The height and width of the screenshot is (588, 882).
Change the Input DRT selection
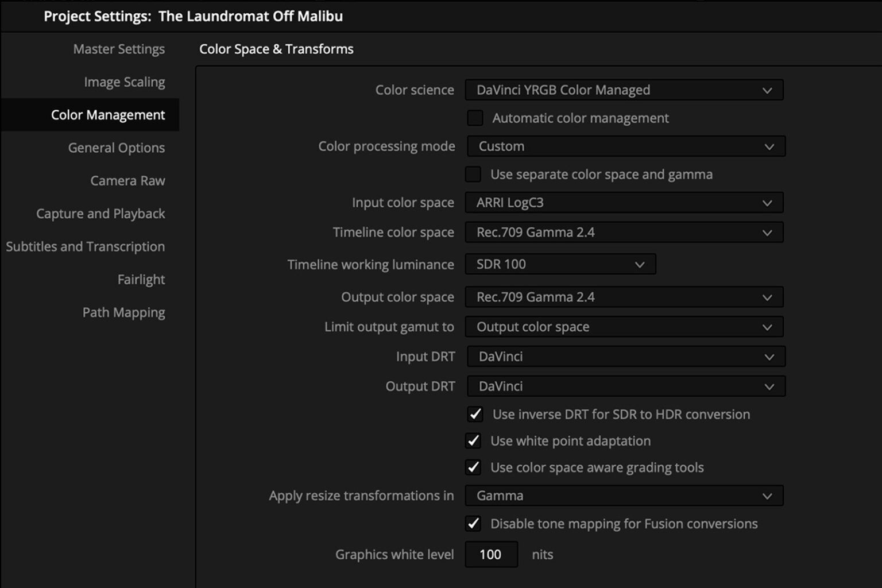tap(626, 356)
